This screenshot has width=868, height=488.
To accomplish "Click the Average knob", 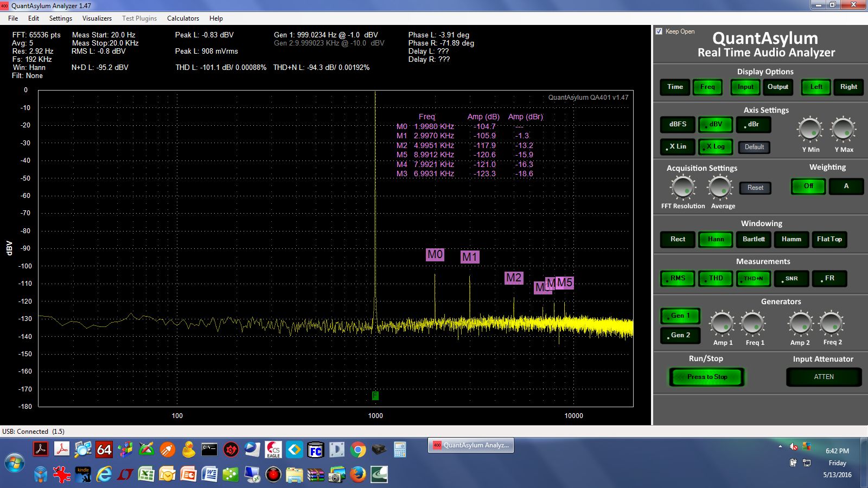I will [720, 188].
